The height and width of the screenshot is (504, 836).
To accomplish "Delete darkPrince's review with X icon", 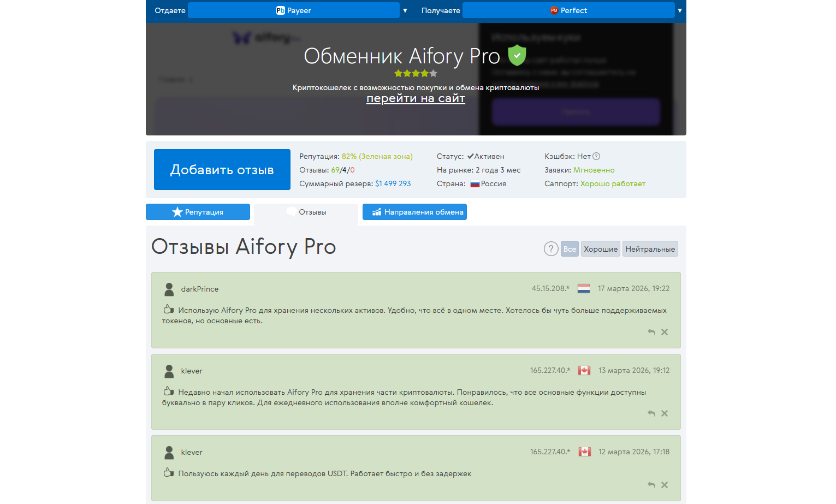I will tap(665, 332).
